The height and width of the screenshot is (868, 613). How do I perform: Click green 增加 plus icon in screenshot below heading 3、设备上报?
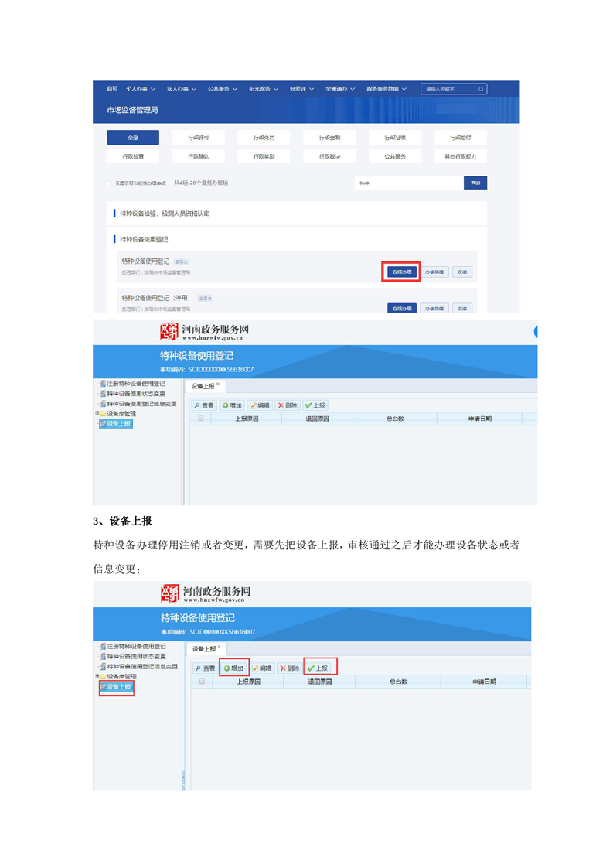click(x=226, y=668)
